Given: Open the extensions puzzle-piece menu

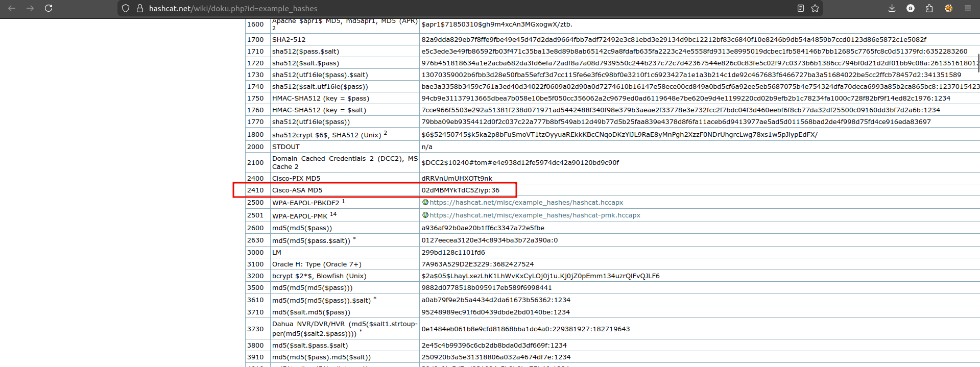Looking at the screenshot, I should click(x=929, y=8).
